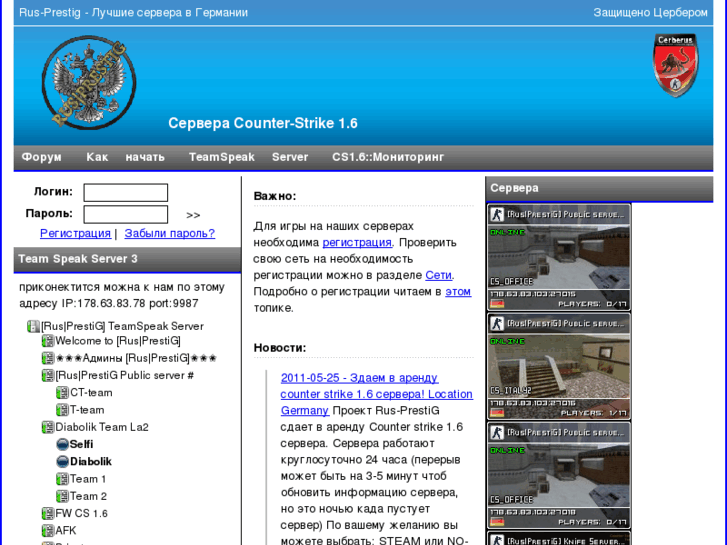Click the Team Speak Server 3 panel header

tap(128, 259)
